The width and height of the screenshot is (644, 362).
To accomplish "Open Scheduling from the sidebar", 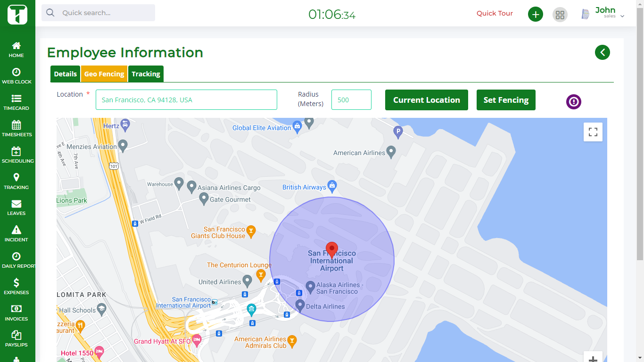I will (x=17, y=155).
